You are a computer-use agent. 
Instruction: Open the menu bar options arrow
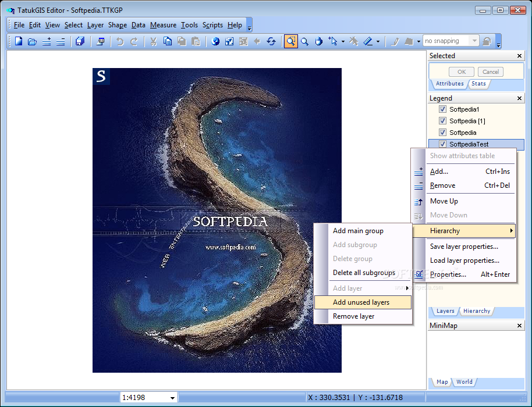[x=249, y=26]
